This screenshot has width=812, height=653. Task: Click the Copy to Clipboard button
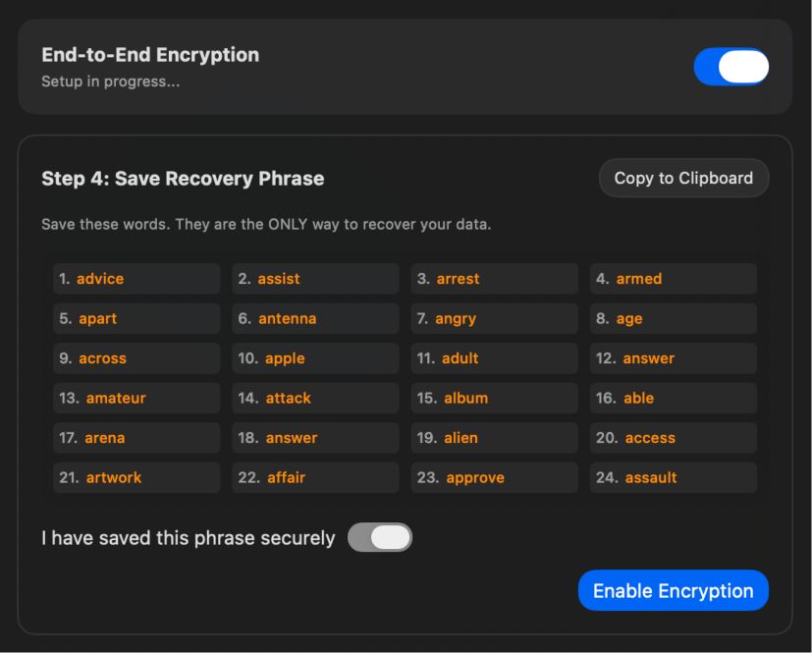(682, 178)
